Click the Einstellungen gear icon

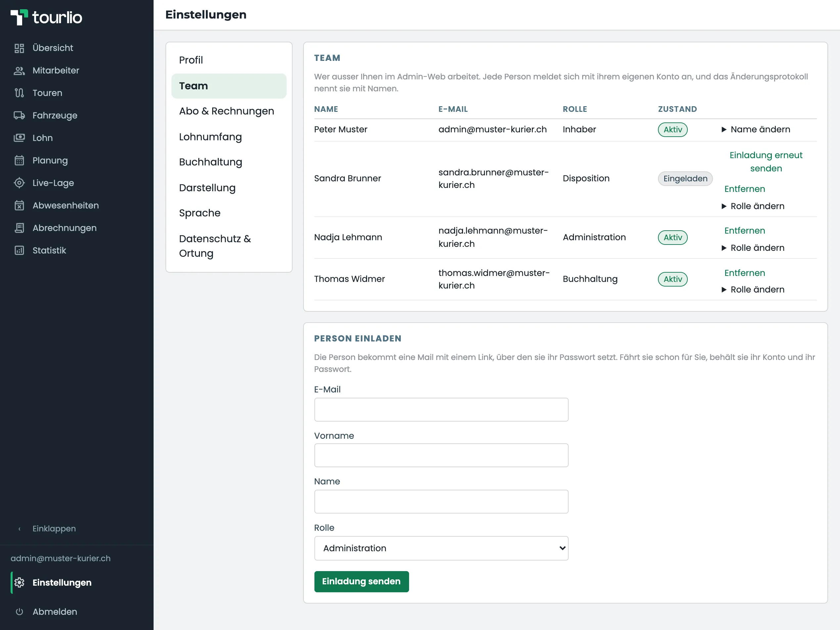click(x=19, y=583)
